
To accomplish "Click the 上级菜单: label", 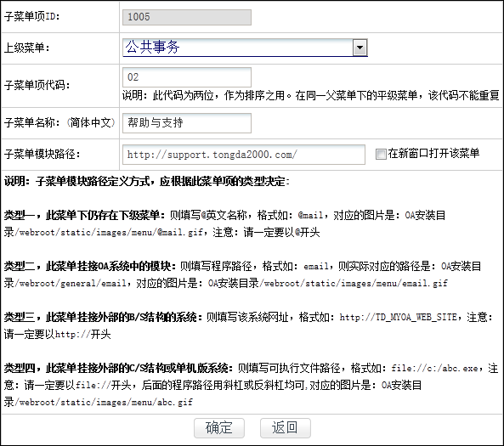I will tap(27, 48).
